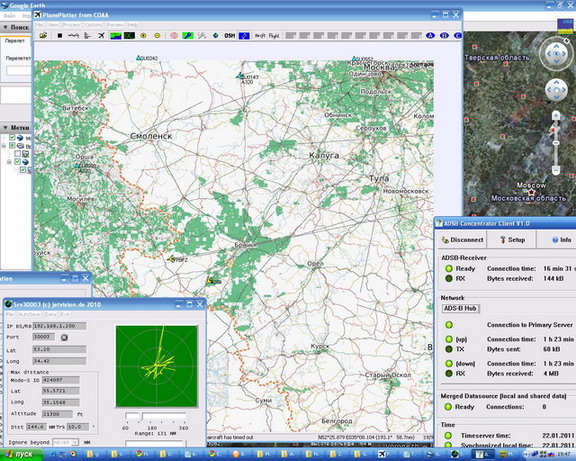Click the Google Earth zoom-in plus button
This screenshot has height=461, width=576.
[556, 116]
